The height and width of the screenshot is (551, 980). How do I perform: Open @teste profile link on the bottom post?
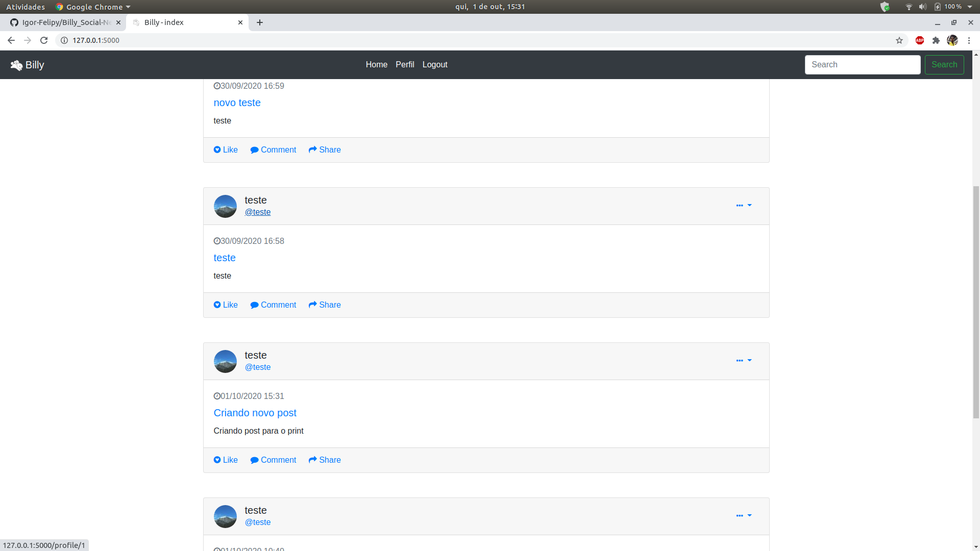click(x=257, y=522)
